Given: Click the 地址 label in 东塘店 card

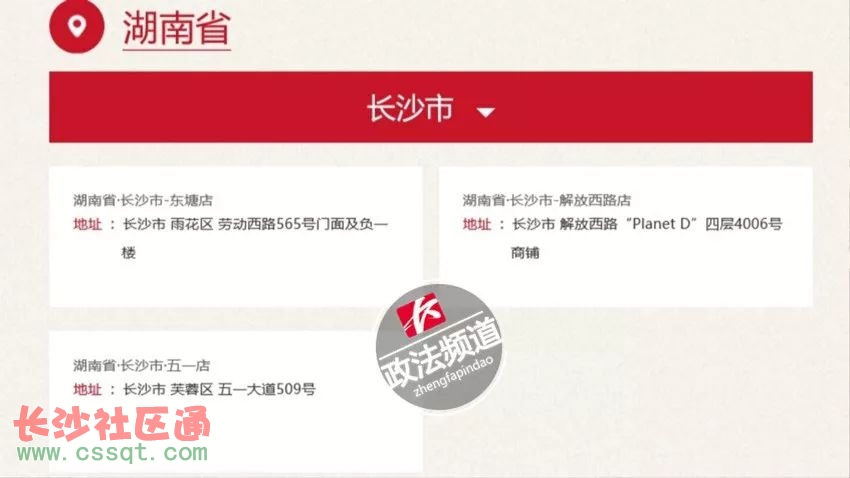Looking at the screenshot, I should [88, 224].
